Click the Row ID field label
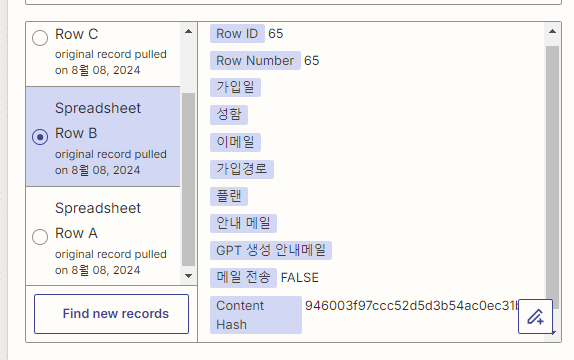 237,34
